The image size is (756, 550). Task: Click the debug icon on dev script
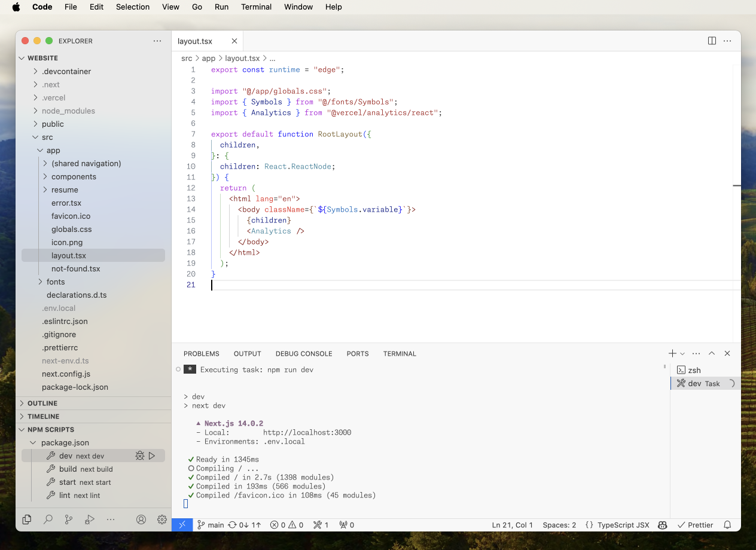click(x=139, y=456)
